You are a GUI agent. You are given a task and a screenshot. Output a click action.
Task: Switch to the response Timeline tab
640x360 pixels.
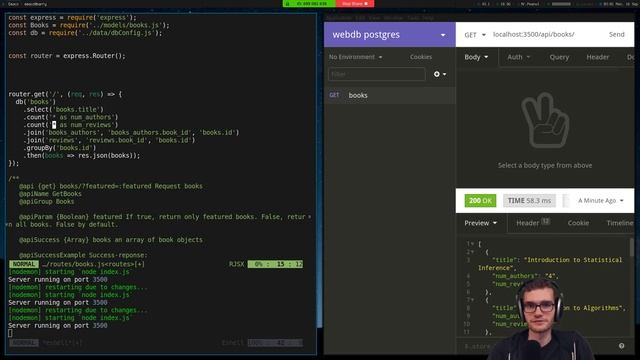click(620, 223)
